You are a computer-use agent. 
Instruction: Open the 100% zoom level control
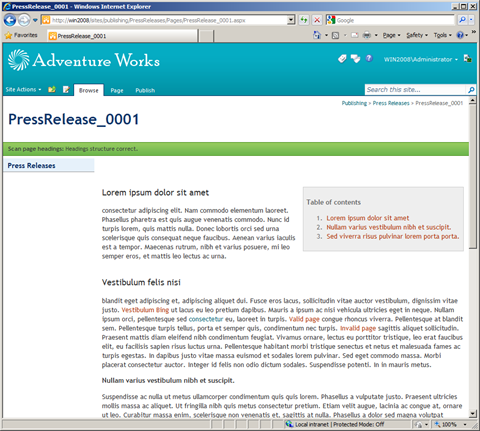[450, 424]
